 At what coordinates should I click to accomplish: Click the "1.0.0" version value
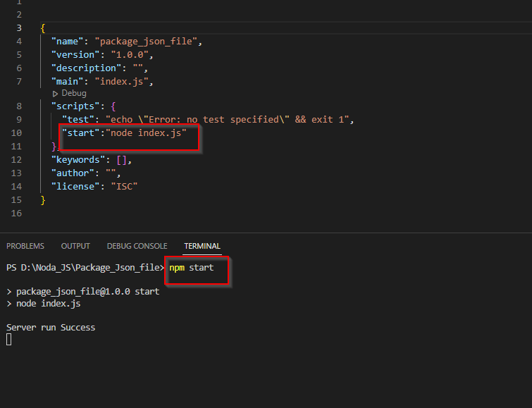click(130, 55)
